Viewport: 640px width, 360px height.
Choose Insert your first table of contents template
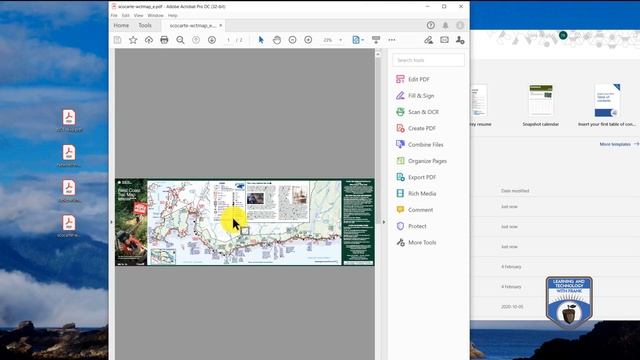tap(607, 105)
